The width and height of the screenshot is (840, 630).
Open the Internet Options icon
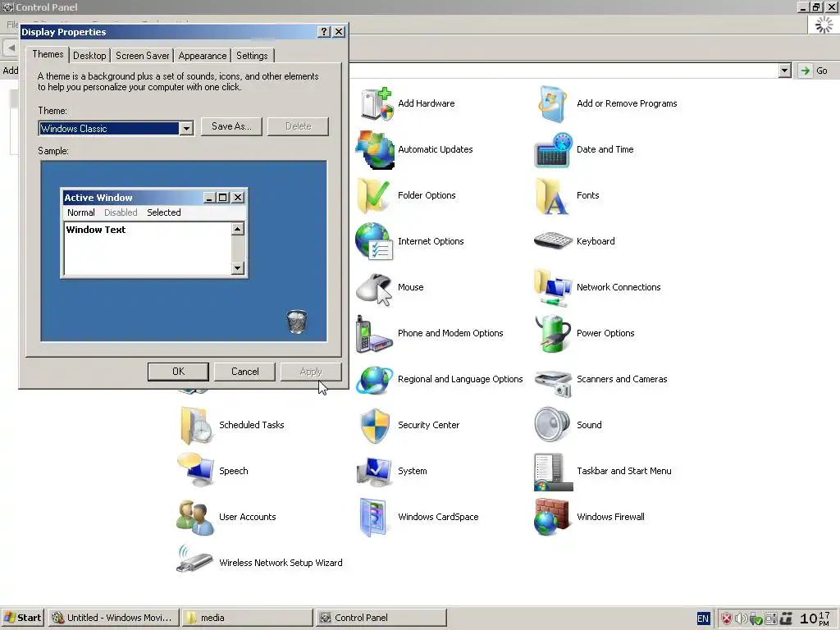(x=374, y=242)
